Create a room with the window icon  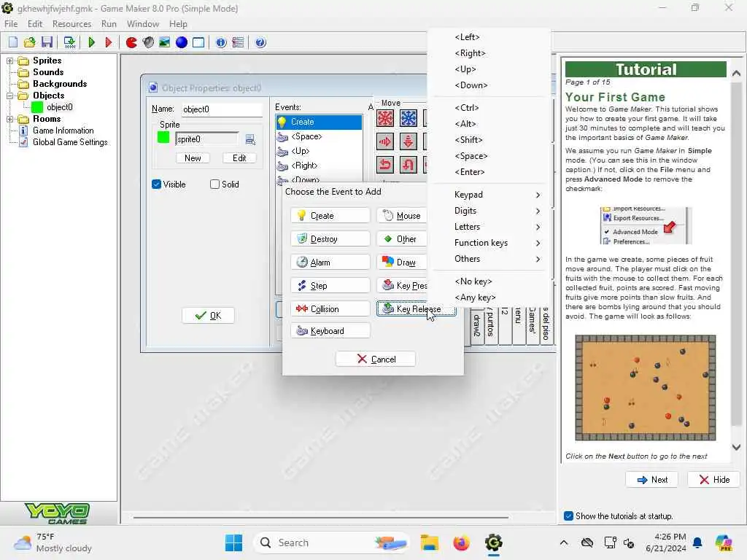click(x=198, y=42)
